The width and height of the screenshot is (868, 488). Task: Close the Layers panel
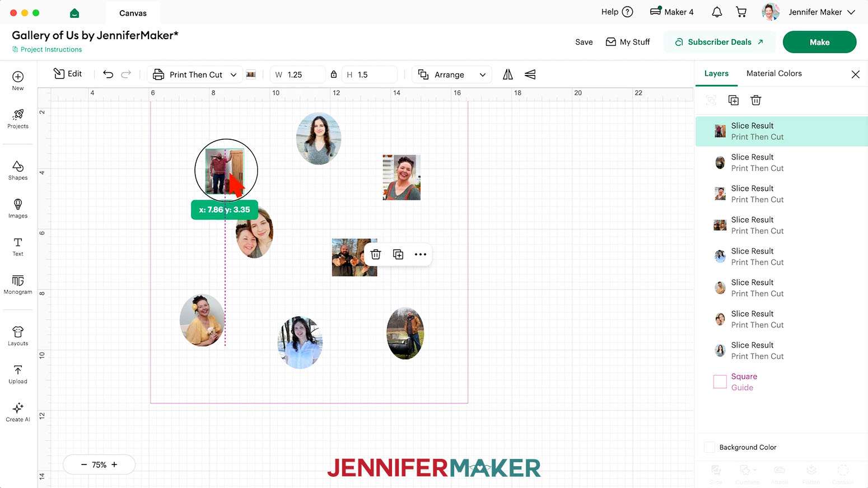pyautogui.click(x=855, y=74)
